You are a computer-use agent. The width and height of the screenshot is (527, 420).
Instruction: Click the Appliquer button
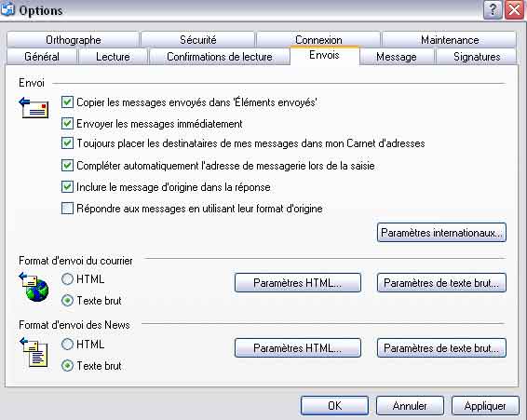coord(485,405)
